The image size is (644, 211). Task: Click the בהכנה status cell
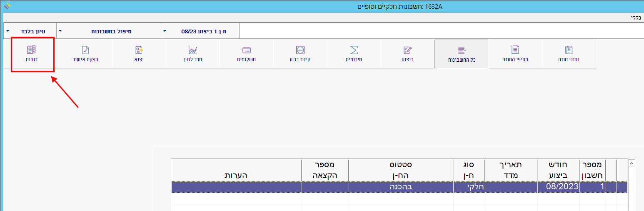click(401, 187)
